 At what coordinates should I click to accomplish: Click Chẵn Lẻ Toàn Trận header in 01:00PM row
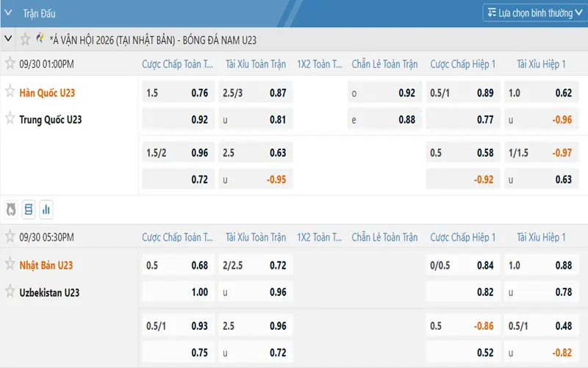pyautogui.click(x=384, y=64)
